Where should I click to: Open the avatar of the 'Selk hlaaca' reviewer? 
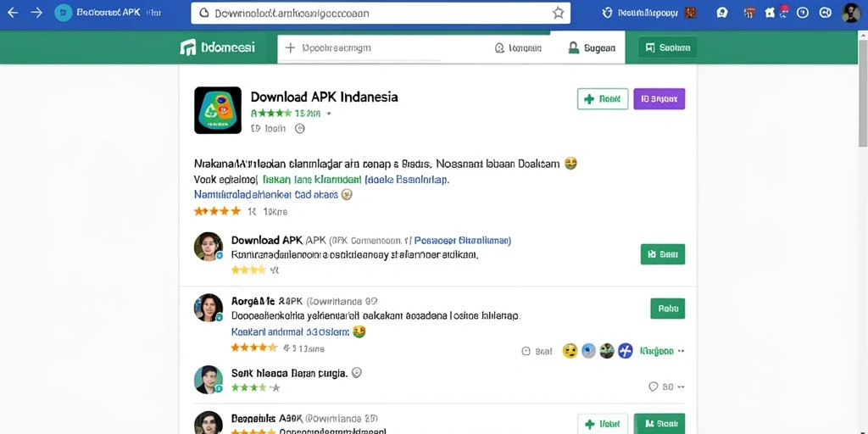point(209,380)
